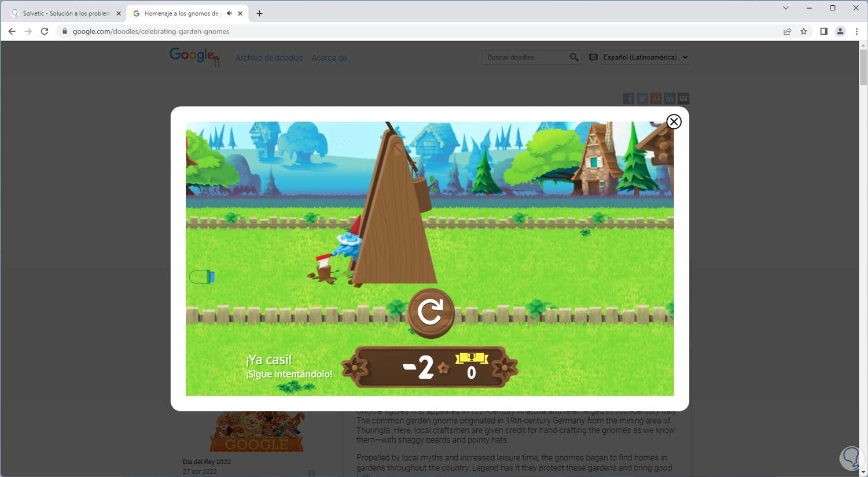
Task: Click the address bar URL
Action: [x=151, y=31]
